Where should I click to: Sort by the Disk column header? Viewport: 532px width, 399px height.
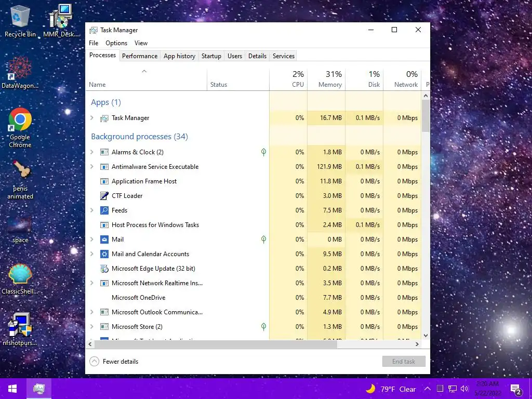pyautogui.click(x=364, y=79)
